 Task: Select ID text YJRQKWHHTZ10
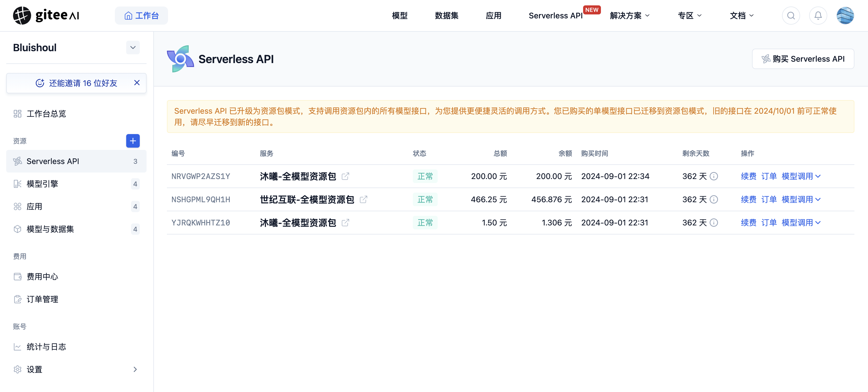click(x=201, y=223)
